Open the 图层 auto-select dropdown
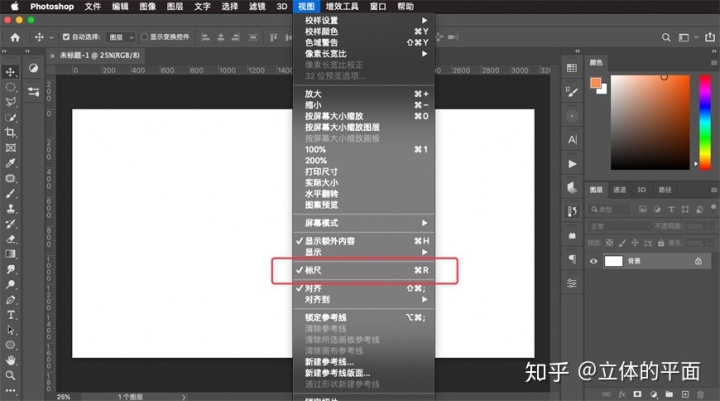The height and width of the screenshot is (401, 720). coord(121,37)
